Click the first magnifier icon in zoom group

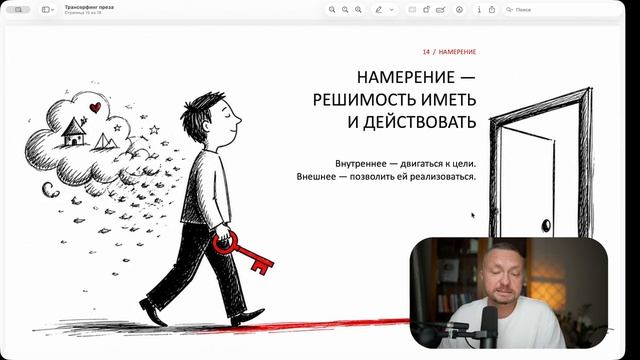[x=332, y=9]
